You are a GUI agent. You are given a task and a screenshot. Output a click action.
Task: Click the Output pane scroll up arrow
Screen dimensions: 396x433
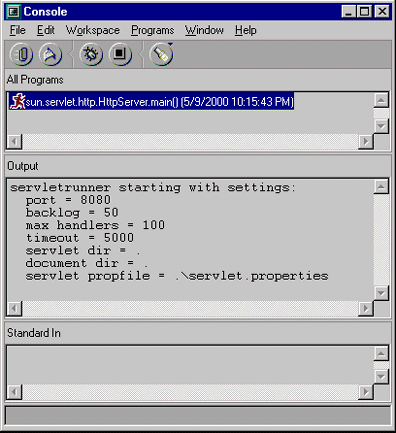(x=381, y=187)
